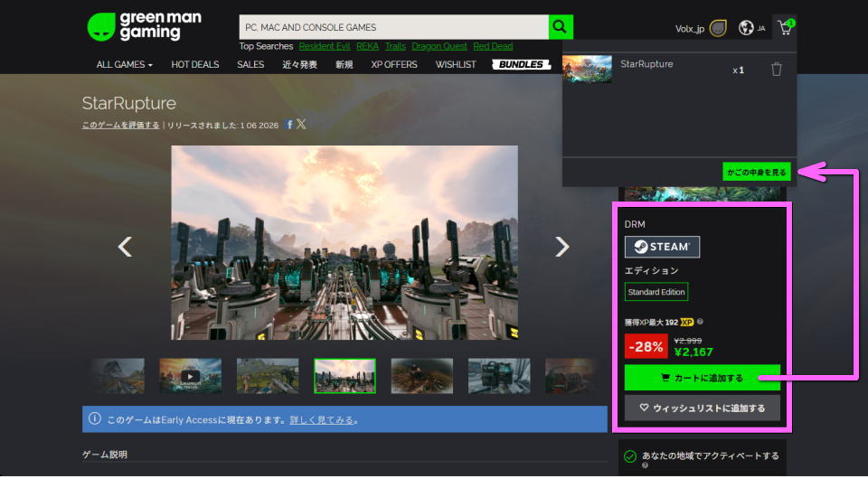This screenshot has width=868, height=488.
Task: Open the HOT DEALS menu item
Action: point(194,65)
